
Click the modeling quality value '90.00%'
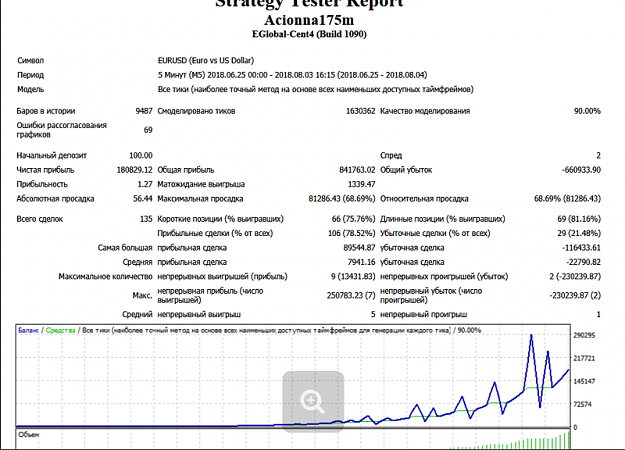click(x=587, y=111)
